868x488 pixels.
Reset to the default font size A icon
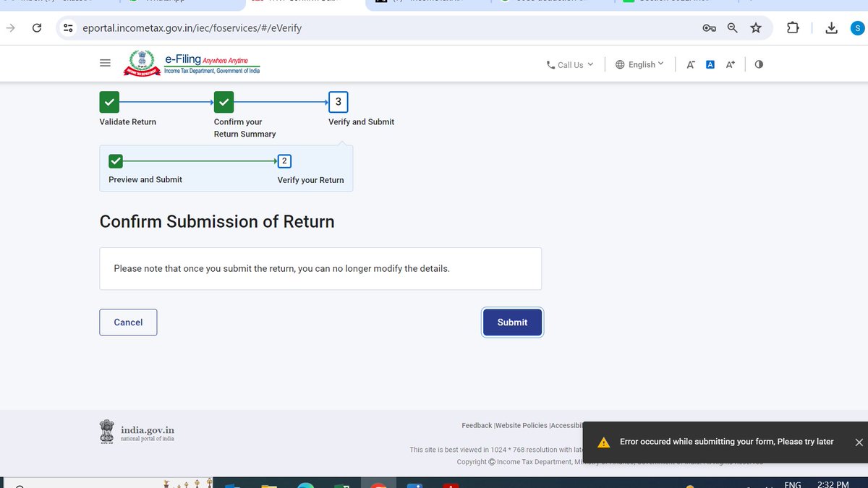(x=710, y=64)
